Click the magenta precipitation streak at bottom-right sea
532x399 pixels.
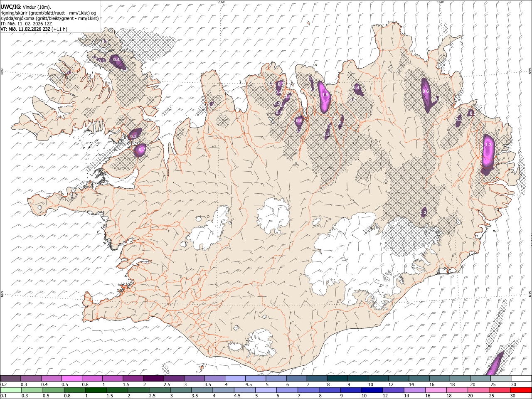(x=495, y=364)
